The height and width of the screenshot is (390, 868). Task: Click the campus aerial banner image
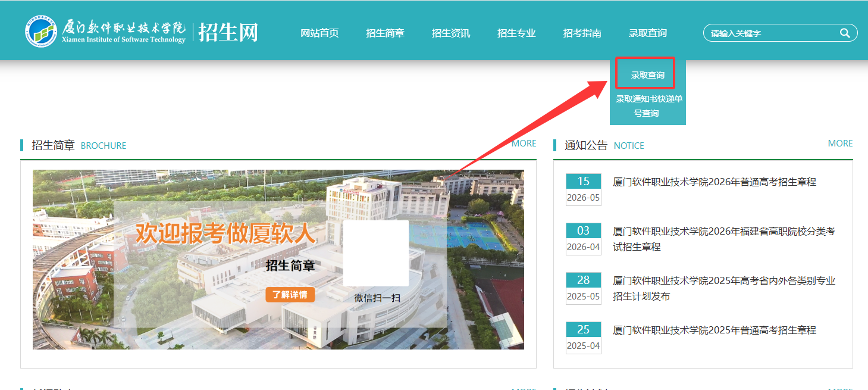click(278, 260)
